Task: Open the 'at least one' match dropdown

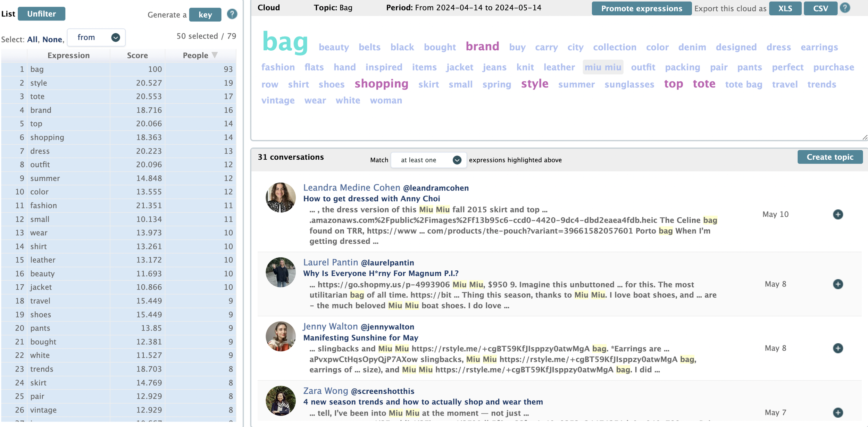Action: pyautogui.click(x=428, y=160)
